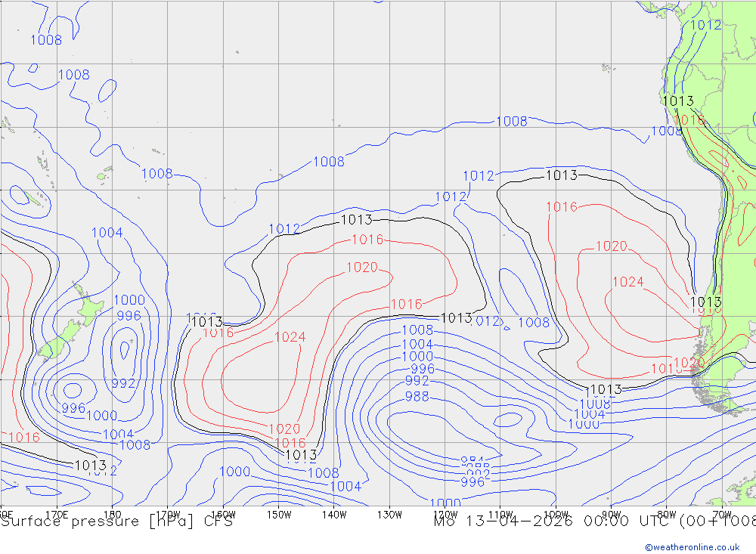Click the blue 988 isobar label
756x554 pixels.
(417, 396)
